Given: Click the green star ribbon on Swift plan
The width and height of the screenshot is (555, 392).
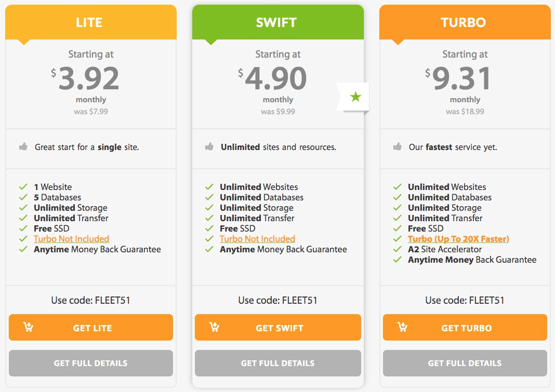Looking at the screenshot, I should pyautogui.click(x=355, y=97).
